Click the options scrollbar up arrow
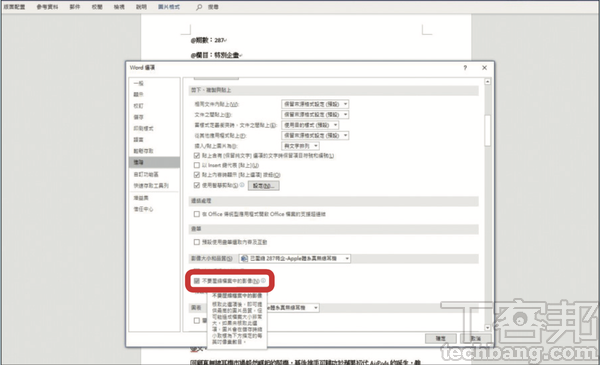Image resolution: width=600 pixels, height=365 pixels. click(488, 81)
